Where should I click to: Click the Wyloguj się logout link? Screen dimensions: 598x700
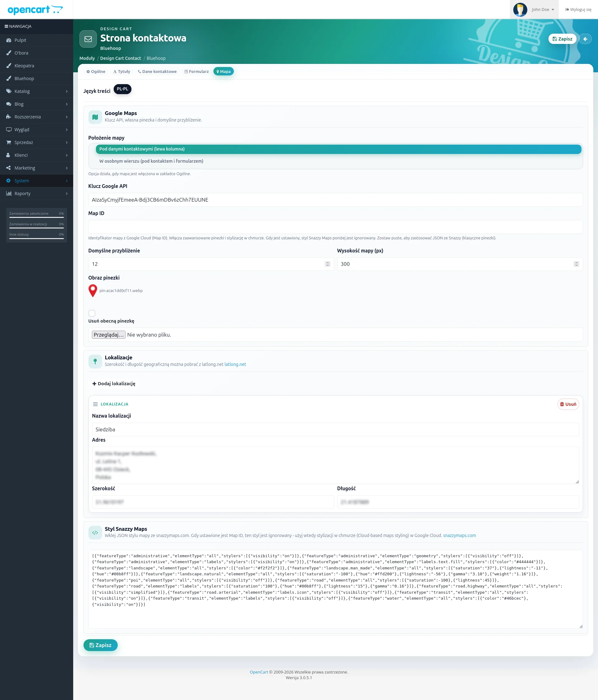[x=578, y=9]
